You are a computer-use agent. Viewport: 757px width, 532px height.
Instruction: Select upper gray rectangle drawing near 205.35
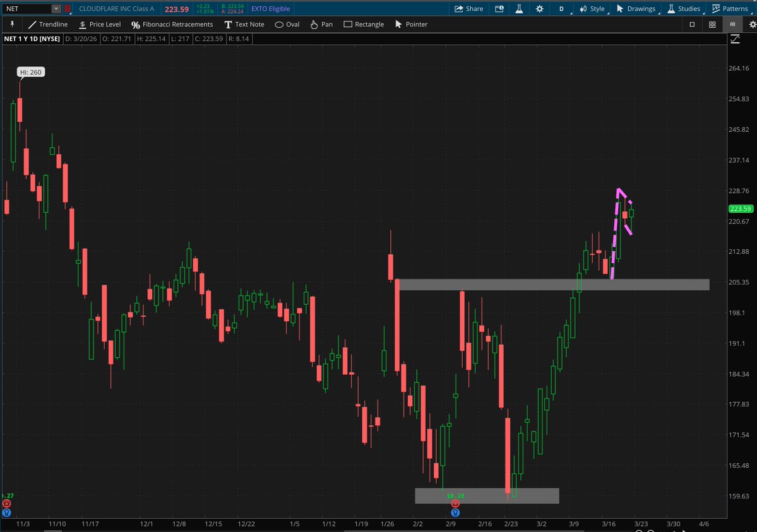pos(553,285)
